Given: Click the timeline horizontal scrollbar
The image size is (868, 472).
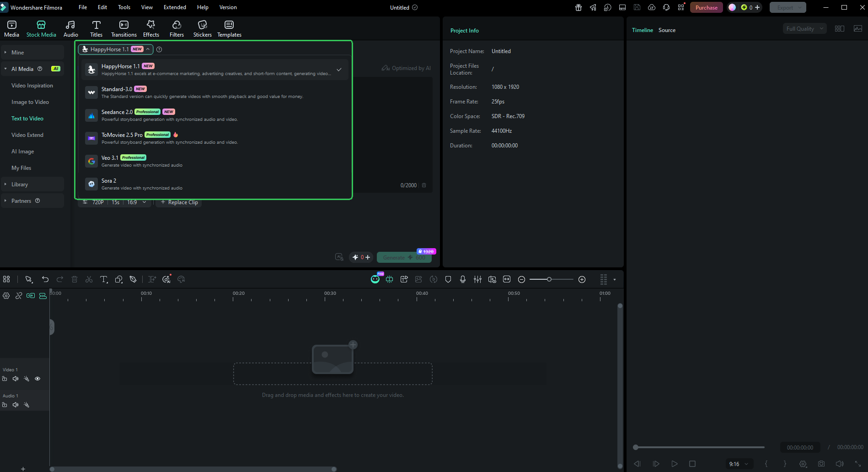Looking at the screenshot, I should pyautogui.click(x=193, y=469).
